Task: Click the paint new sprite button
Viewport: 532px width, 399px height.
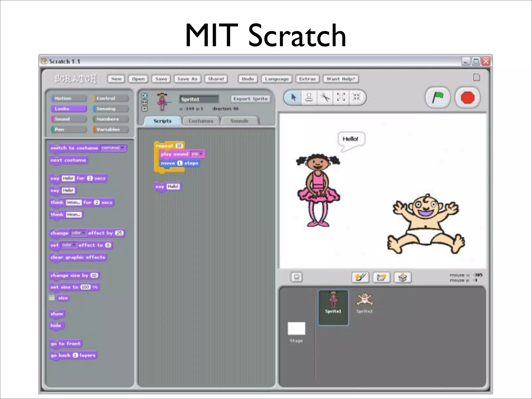Action: [x=360, y=277]
